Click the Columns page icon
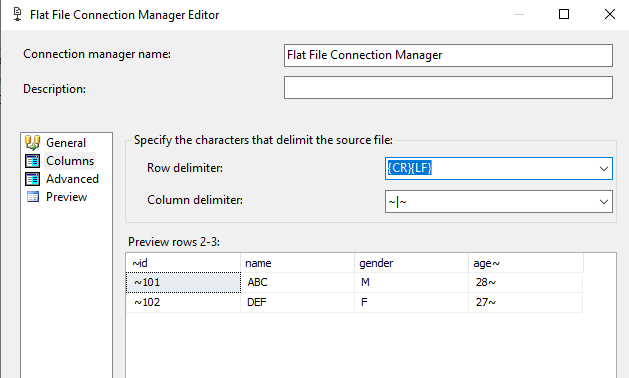Viewport: 629px width, 378px height. (32, 161)
